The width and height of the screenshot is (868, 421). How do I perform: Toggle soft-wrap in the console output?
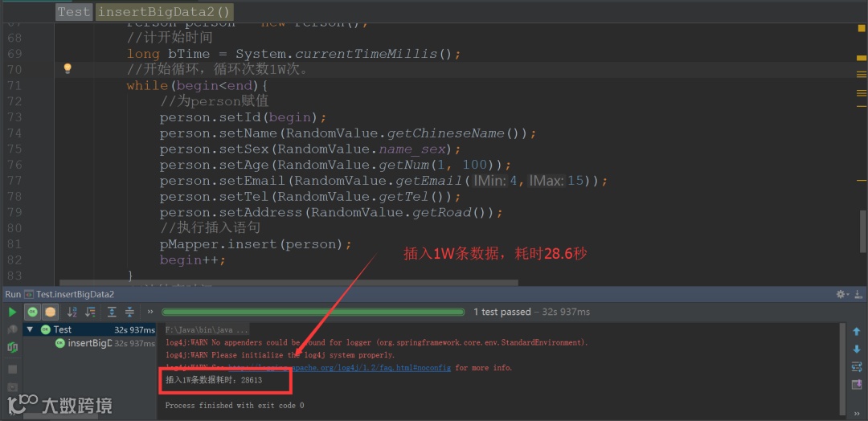(857, 367)
